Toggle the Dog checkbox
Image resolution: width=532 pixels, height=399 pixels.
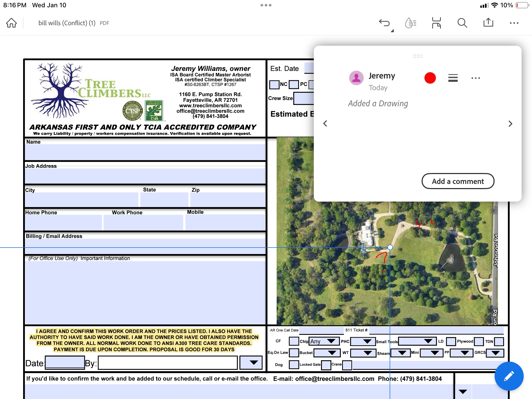coord(294,364)
